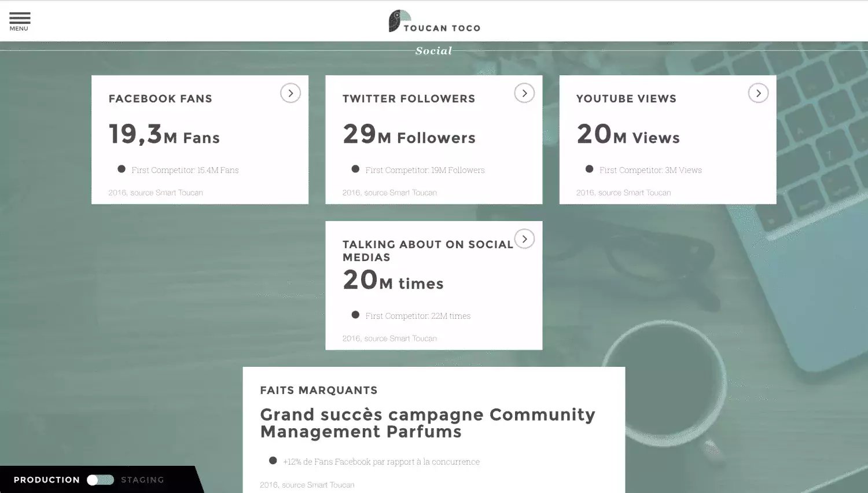The height and width of the screenshot is (493, 868).
Task: Open the Faits Marquants card heading
Action: 318,391
